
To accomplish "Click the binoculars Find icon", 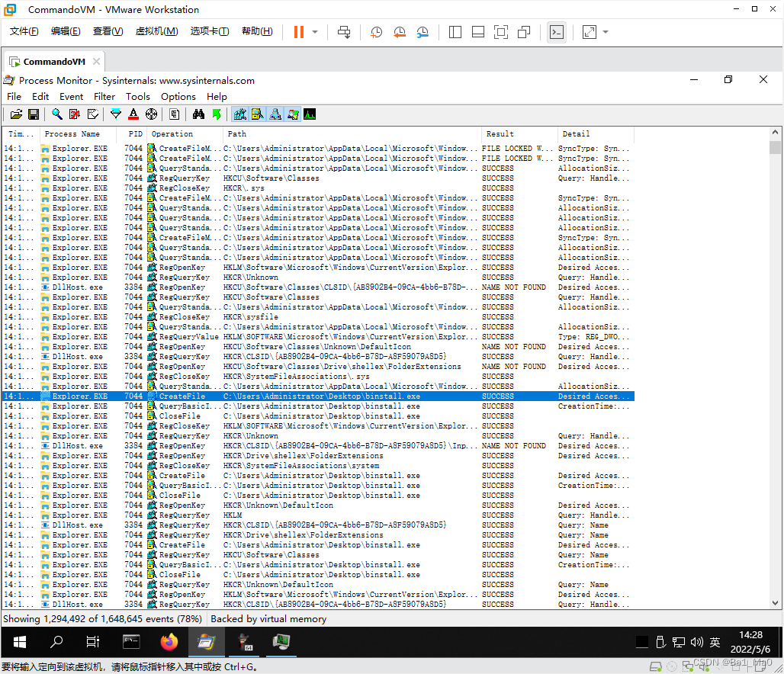I will pyautogui.click(x=198, y=114).
